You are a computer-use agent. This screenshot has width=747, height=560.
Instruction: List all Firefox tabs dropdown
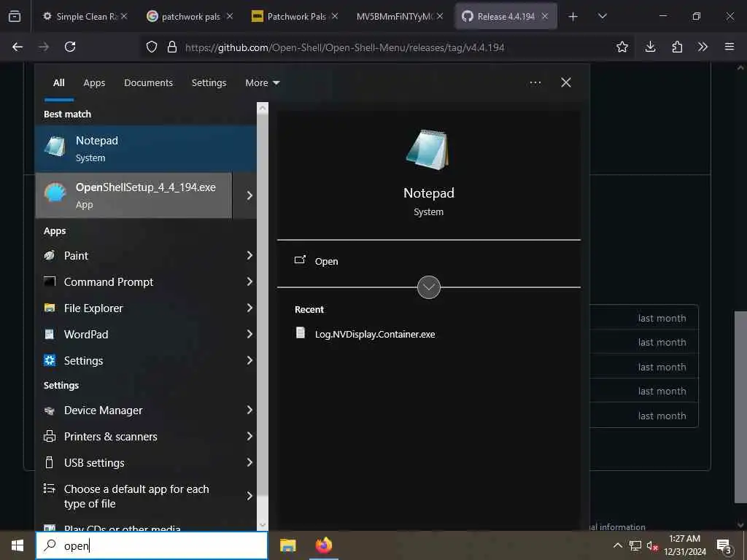click(x=602, y=16)
